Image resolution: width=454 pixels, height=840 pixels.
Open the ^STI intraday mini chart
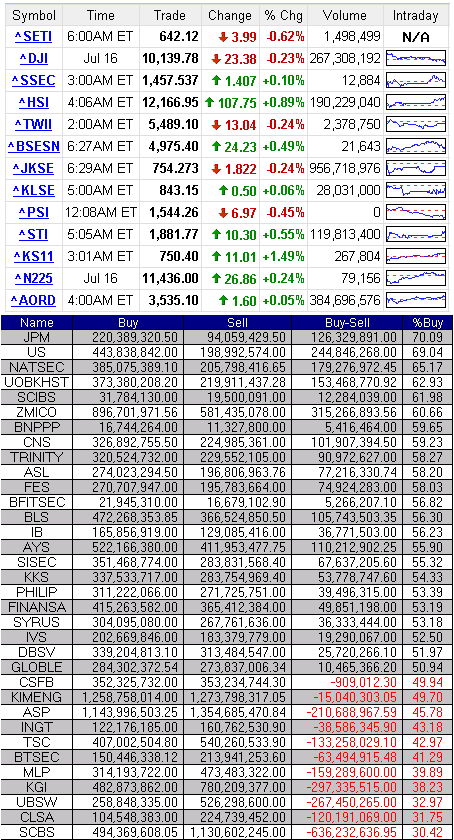416,235
